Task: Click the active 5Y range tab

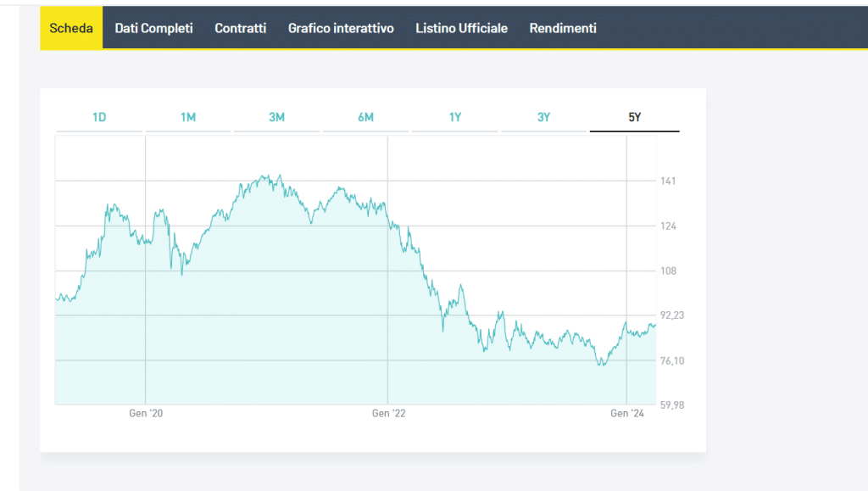Action: pyautogui.click(x=634, y=117)
